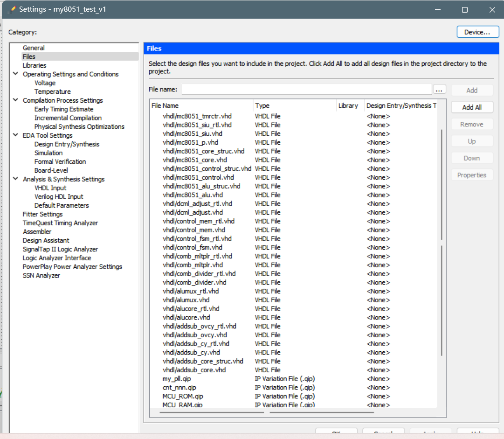Select file vhdl/mc8051_control_struc.vhd
The width and height of the screenshot is (504, 439).
[x=207, y=168]
